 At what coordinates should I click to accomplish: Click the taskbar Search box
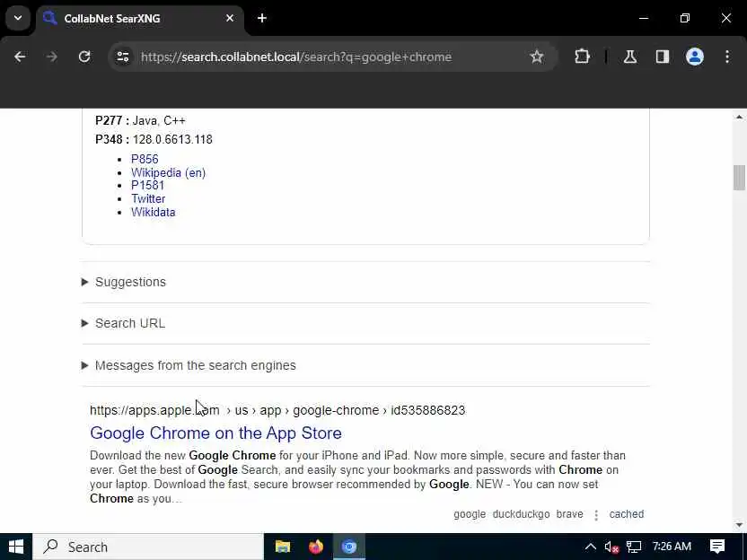(x=147, y=547)
